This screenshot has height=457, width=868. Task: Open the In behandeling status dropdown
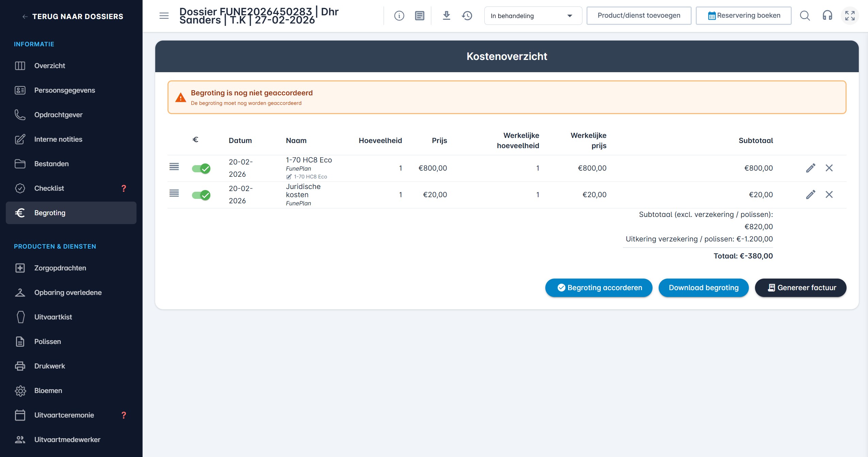point(533,16)
